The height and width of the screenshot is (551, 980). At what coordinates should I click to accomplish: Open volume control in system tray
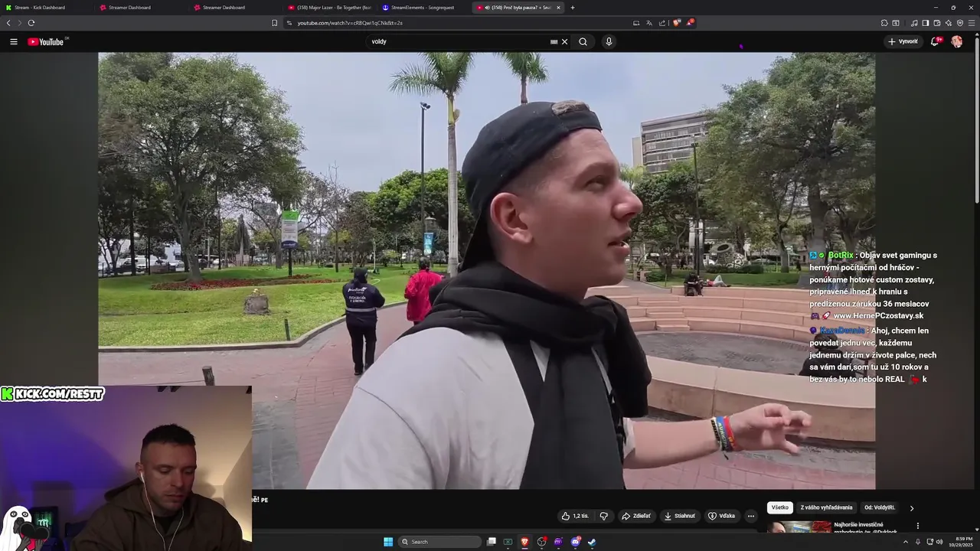point(940,542)
